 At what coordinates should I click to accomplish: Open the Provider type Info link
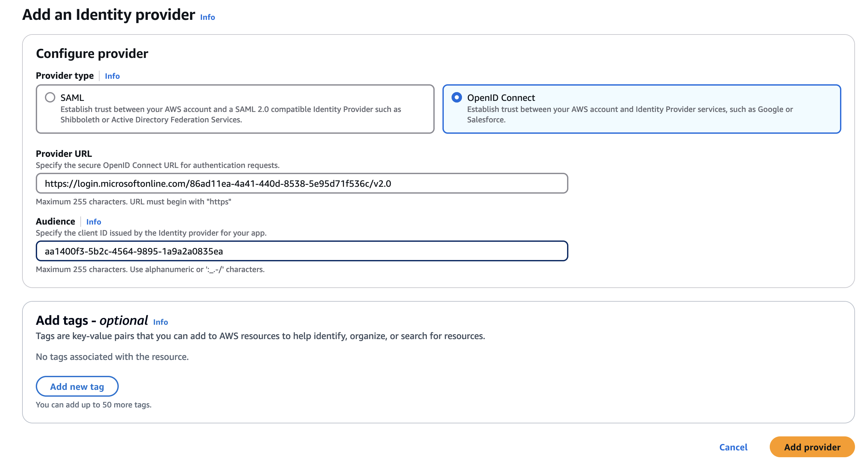(x=112, y=76)
